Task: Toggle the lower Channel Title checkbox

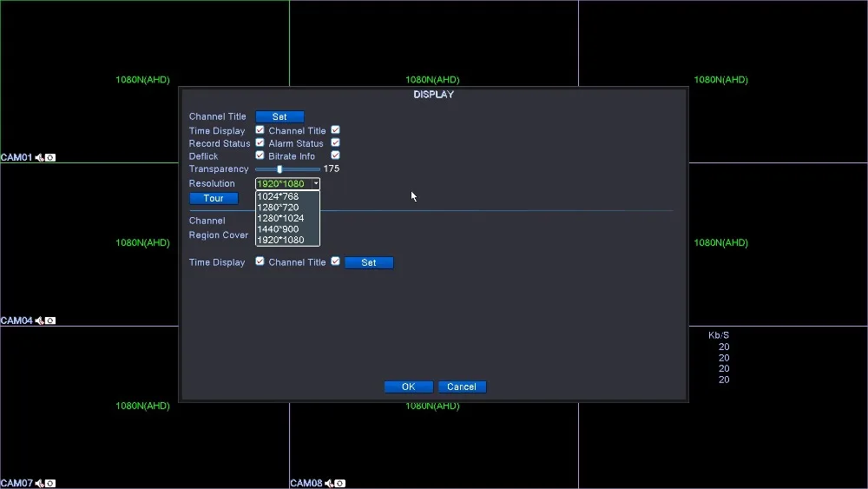Action: pos(335,261)
